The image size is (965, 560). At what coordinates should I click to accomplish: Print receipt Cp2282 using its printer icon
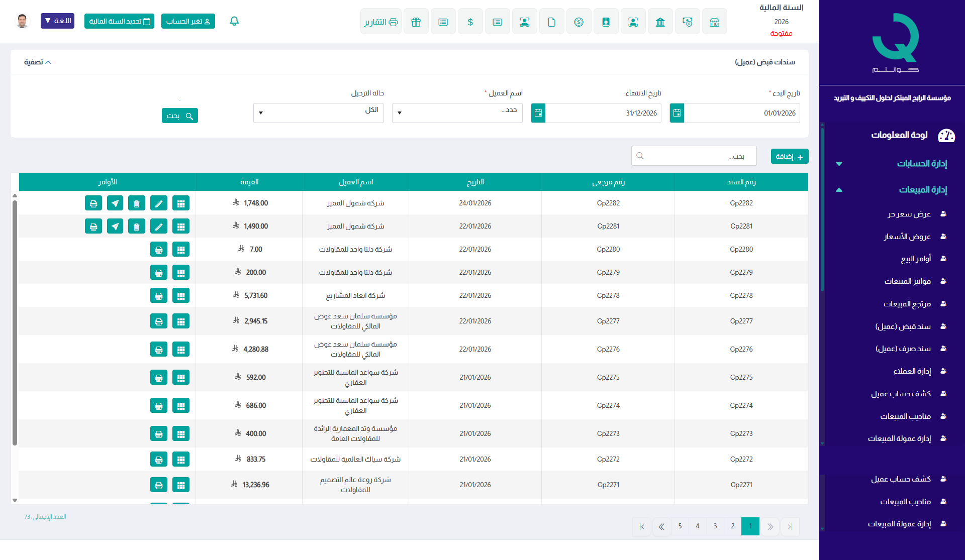(x=93, y=203)
